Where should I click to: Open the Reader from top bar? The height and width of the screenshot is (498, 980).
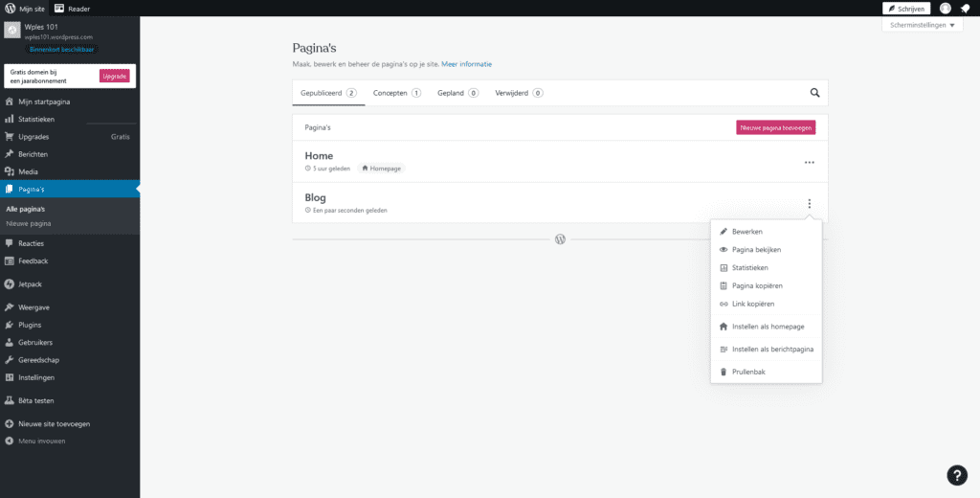(x=73, y=9)
